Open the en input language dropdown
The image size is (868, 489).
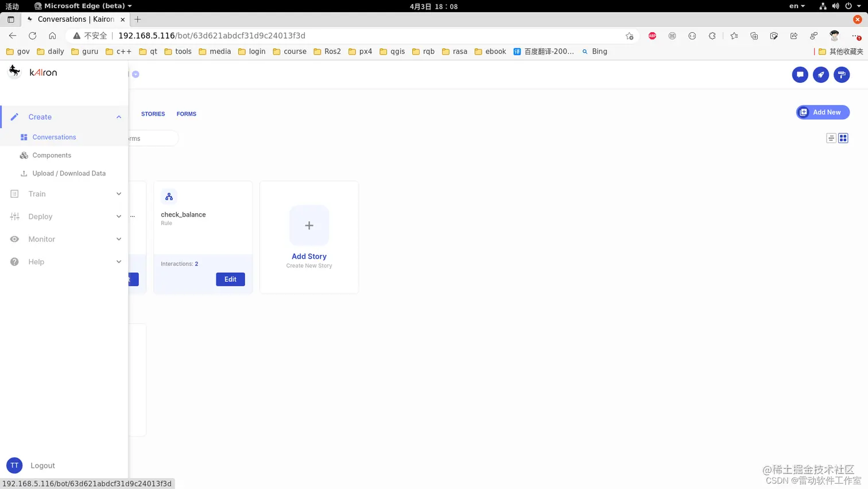coord(797,6)
